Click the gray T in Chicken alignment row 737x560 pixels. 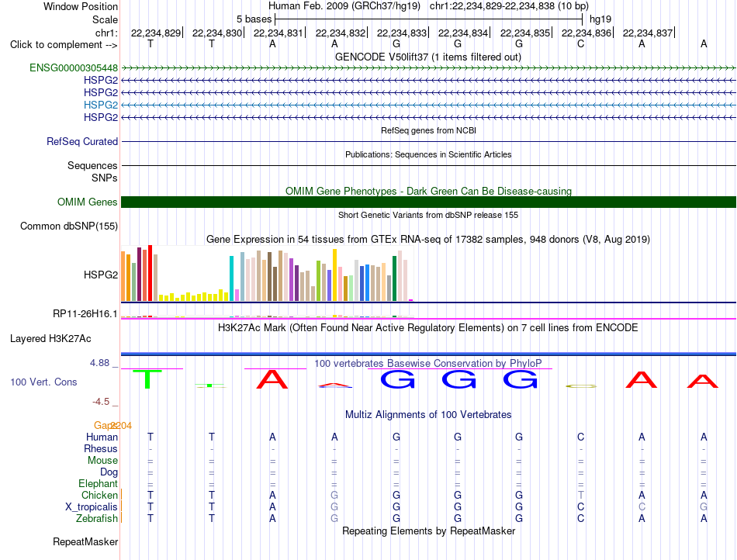pyautogui.click(x=580, y=496)
